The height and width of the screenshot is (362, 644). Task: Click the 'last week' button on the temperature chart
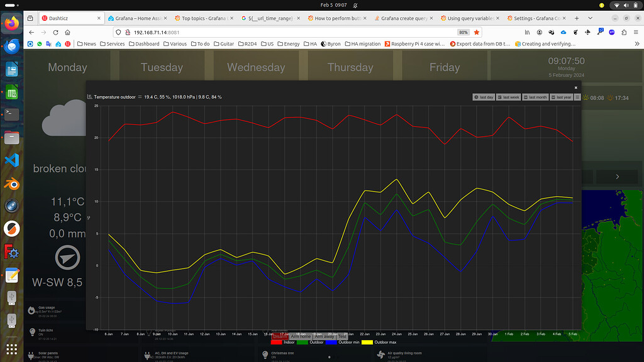coord(508,97)
